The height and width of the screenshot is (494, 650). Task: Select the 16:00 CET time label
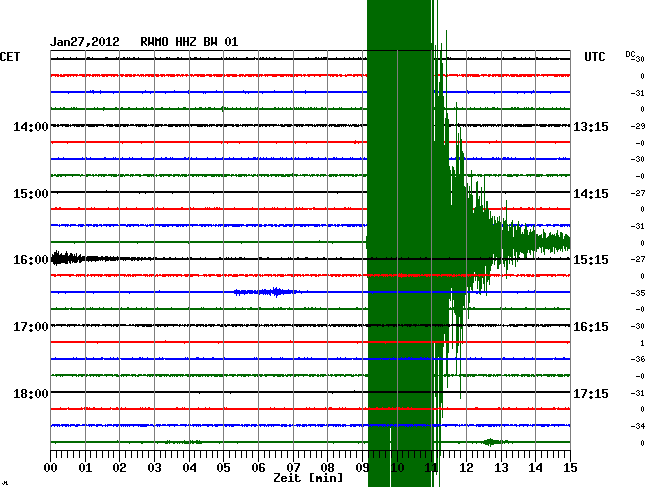point(31,260)
